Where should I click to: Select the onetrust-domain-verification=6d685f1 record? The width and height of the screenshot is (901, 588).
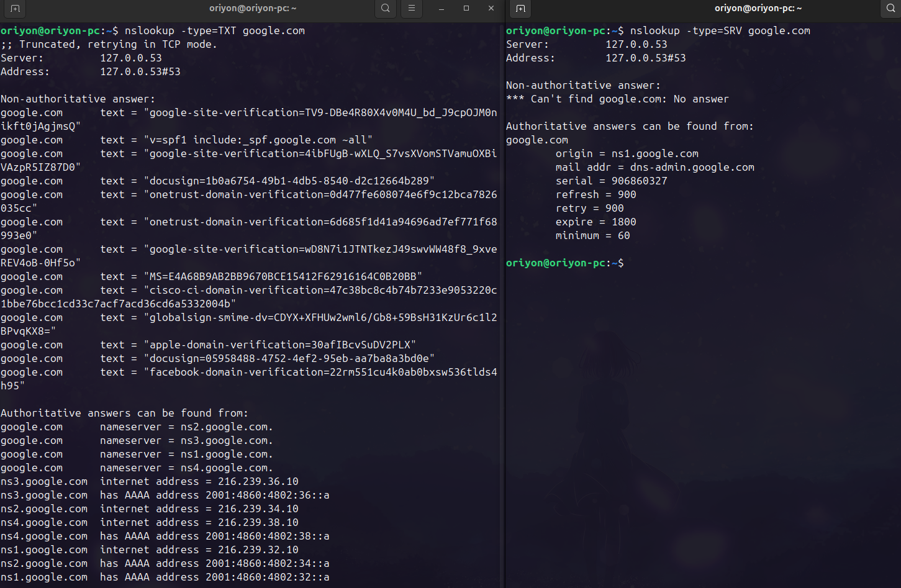click(249, 228)
